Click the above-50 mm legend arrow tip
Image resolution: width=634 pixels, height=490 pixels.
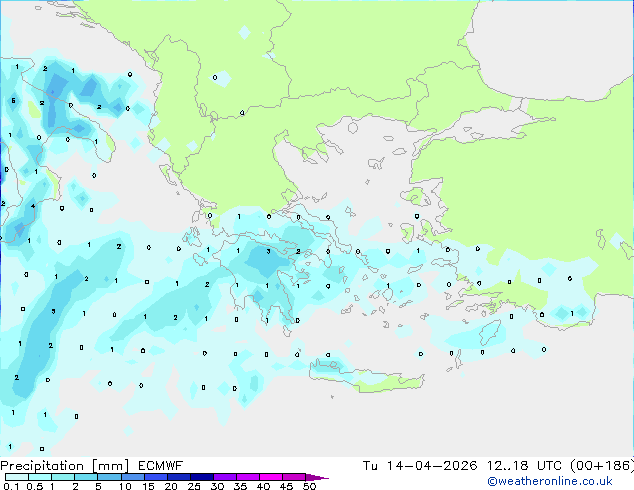click(x=317, y=477)
